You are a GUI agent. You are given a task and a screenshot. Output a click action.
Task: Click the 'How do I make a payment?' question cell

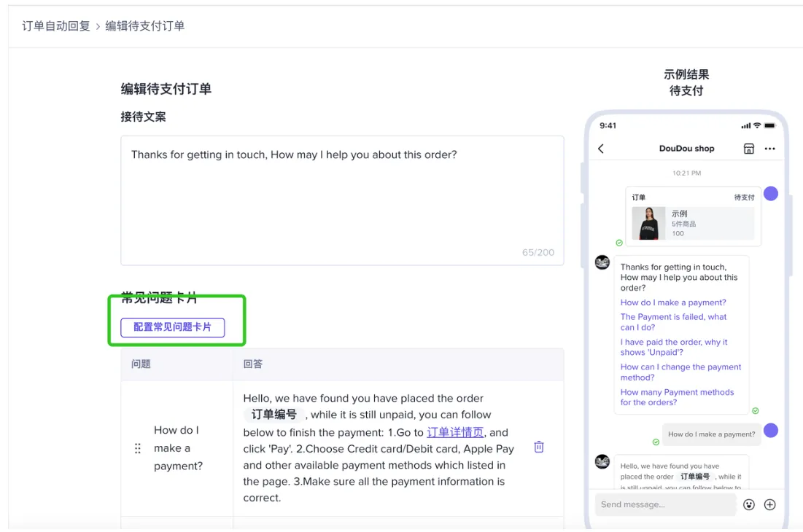click(x=178, y=448)
